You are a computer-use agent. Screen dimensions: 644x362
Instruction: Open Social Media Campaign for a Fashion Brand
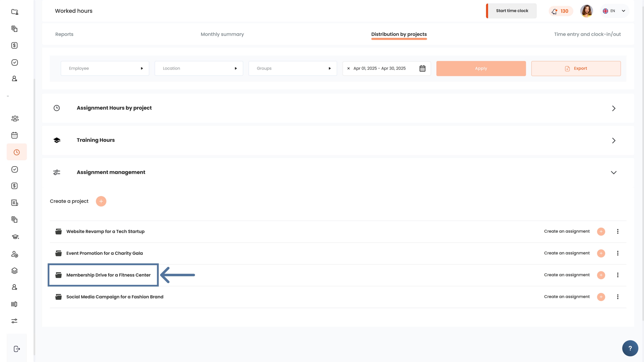(115, 297)
